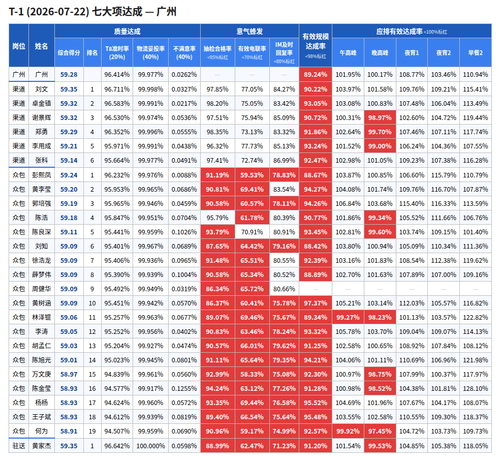Image resolution: width=500 pixels, height=459 pixels.
Task: Click the score 59.11
Action: point(69,232)
